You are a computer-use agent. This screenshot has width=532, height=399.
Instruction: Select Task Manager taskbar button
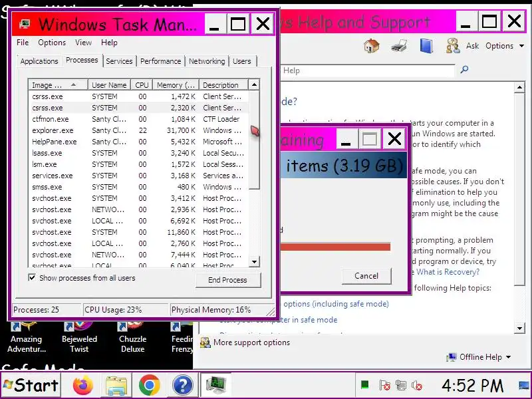215,385
